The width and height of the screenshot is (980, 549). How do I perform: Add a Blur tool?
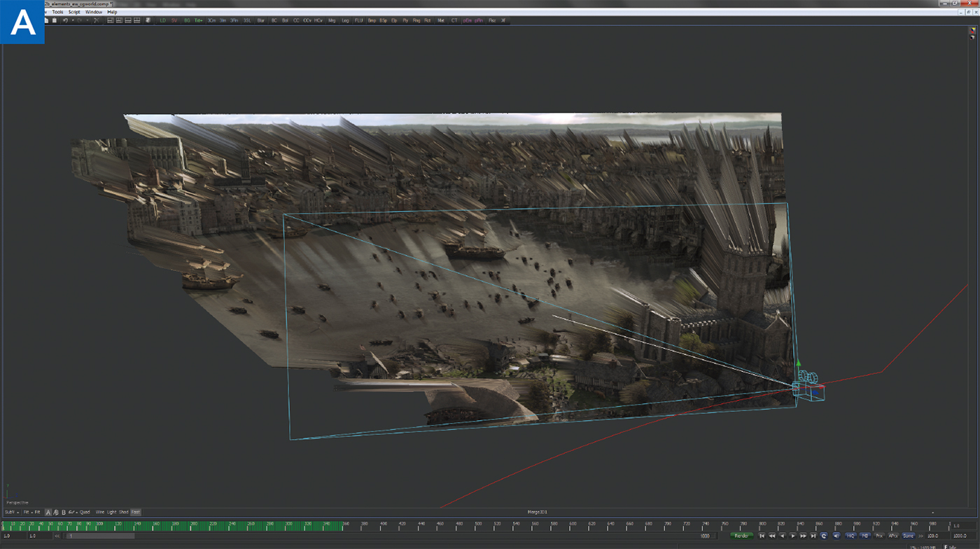click(x=260, y=20)
